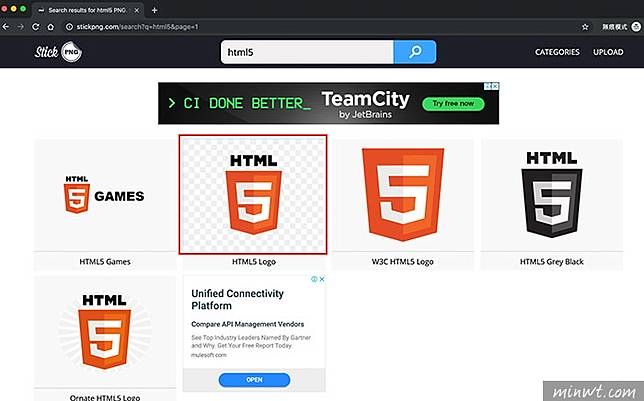The height and width of the screenshot is (401, 644).
Task: Open ad info icon on TeamCity banner
Action: coord(488,86)
